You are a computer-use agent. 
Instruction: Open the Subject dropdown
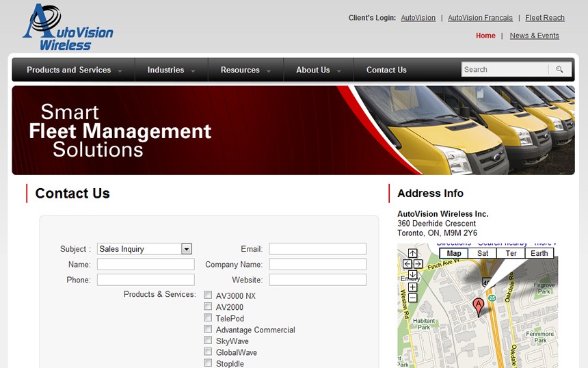145,249
